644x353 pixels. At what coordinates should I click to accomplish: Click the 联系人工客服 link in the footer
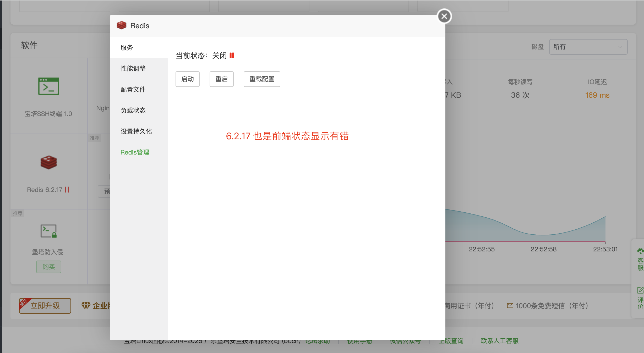click(x=500, y=341)
